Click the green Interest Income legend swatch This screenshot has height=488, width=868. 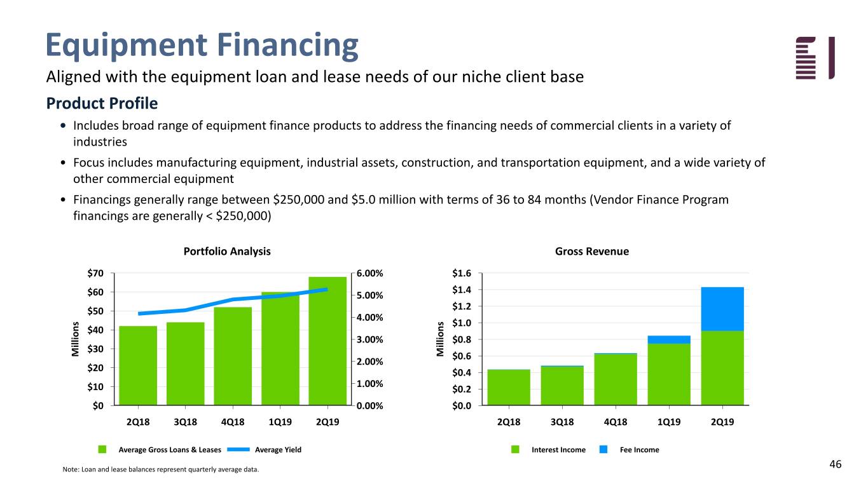coord(516,450)
